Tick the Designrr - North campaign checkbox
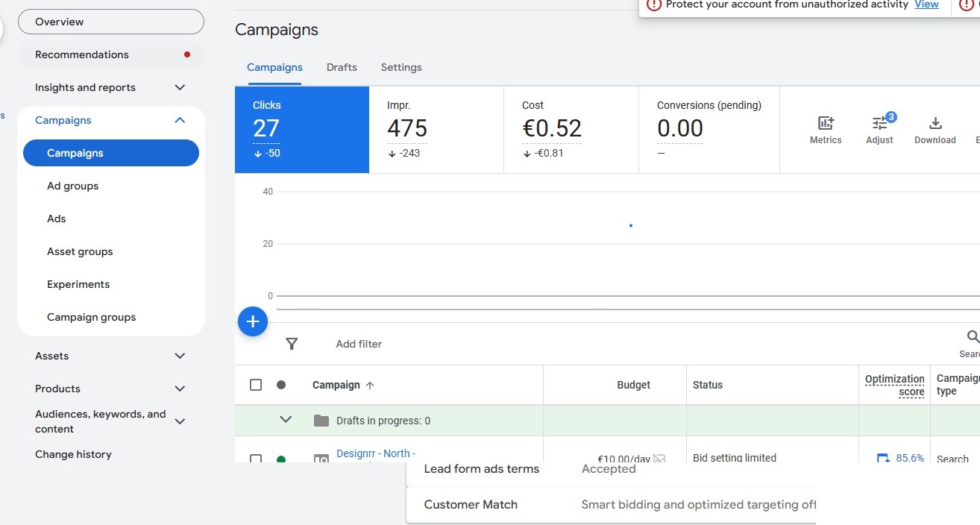Screen dimensions: 980x525 (256, 458)
